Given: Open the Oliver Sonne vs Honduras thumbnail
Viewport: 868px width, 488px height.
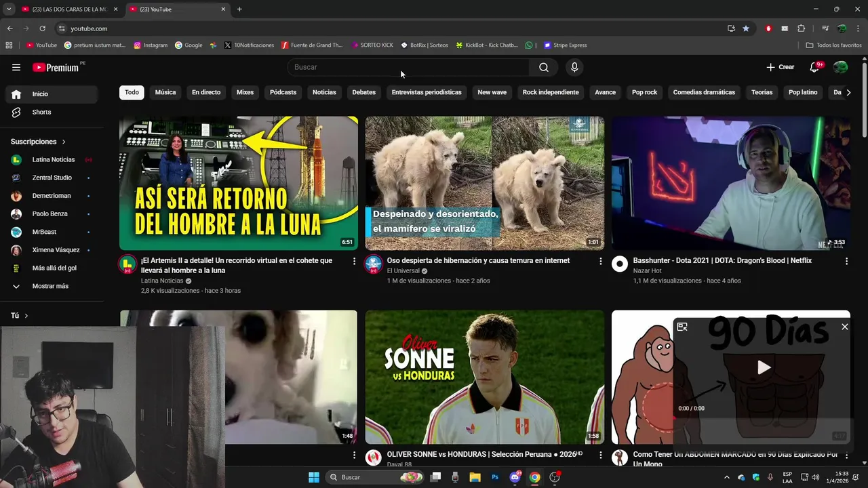Looking at the screenshot, I should 484,377.
